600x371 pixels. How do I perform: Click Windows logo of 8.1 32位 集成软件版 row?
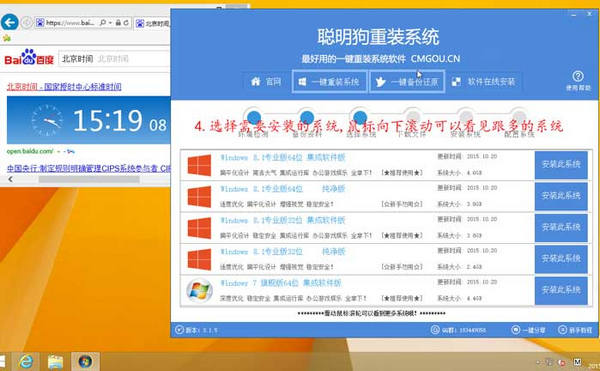click(199, 228)
